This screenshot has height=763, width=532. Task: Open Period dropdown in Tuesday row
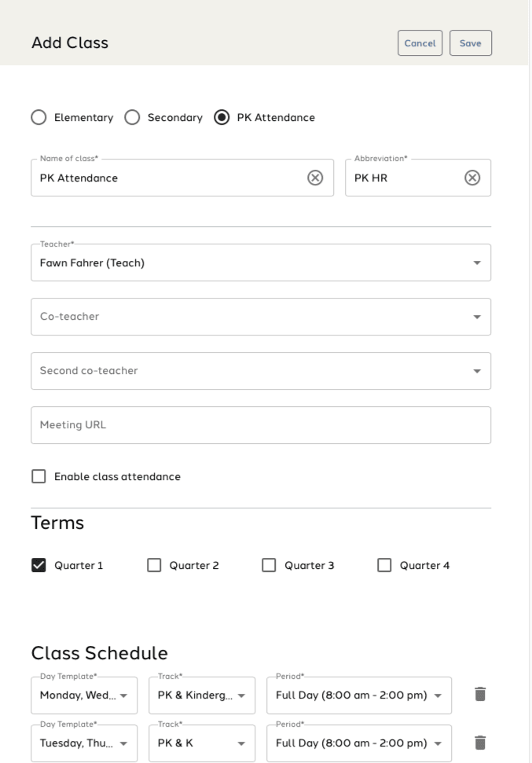(x=359, y=743)
